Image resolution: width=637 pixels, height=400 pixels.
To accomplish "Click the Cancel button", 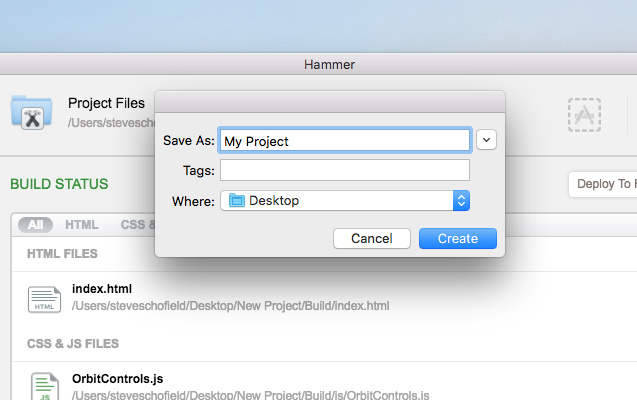I will [372, 238].
